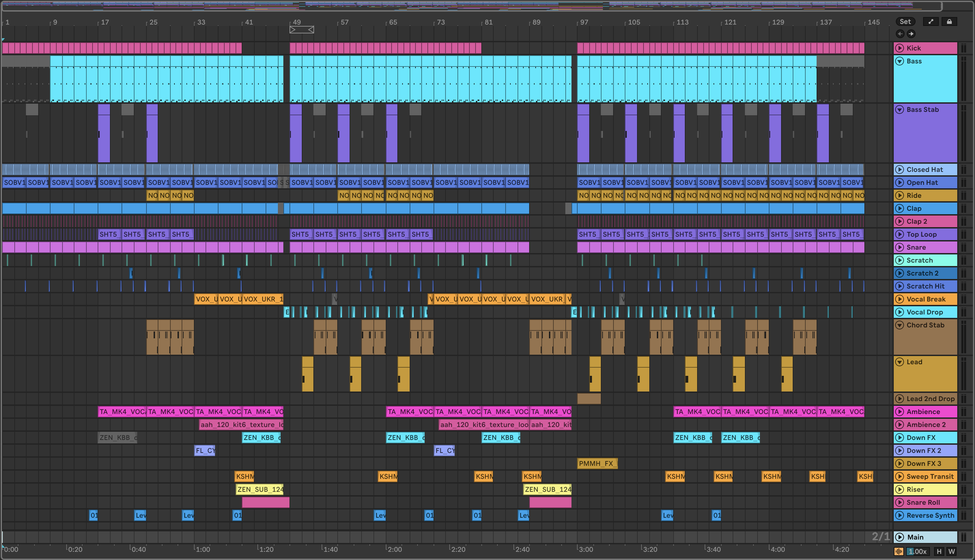Click the lock envelopes icon

tap(949, 21)
